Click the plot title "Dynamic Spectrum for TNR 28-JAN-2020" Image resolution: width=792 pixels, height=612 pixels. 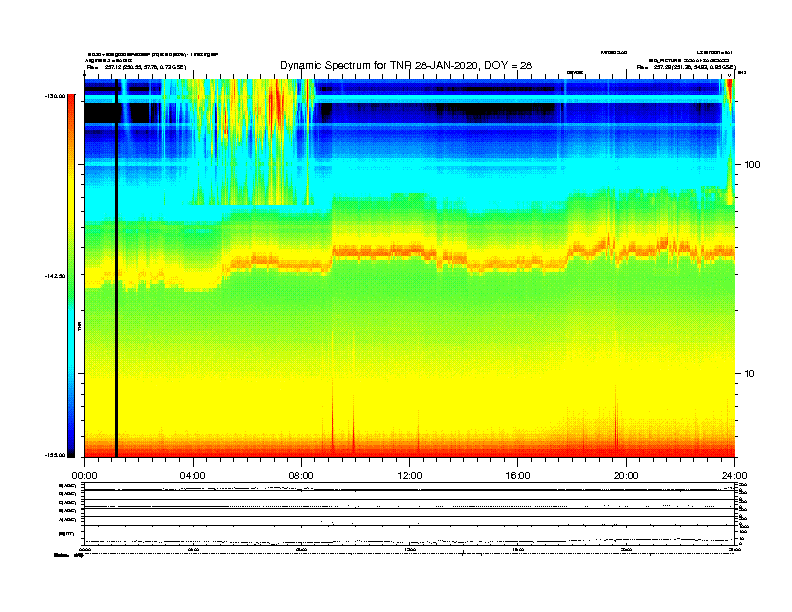pyautogui.click(x=379, y=65)
